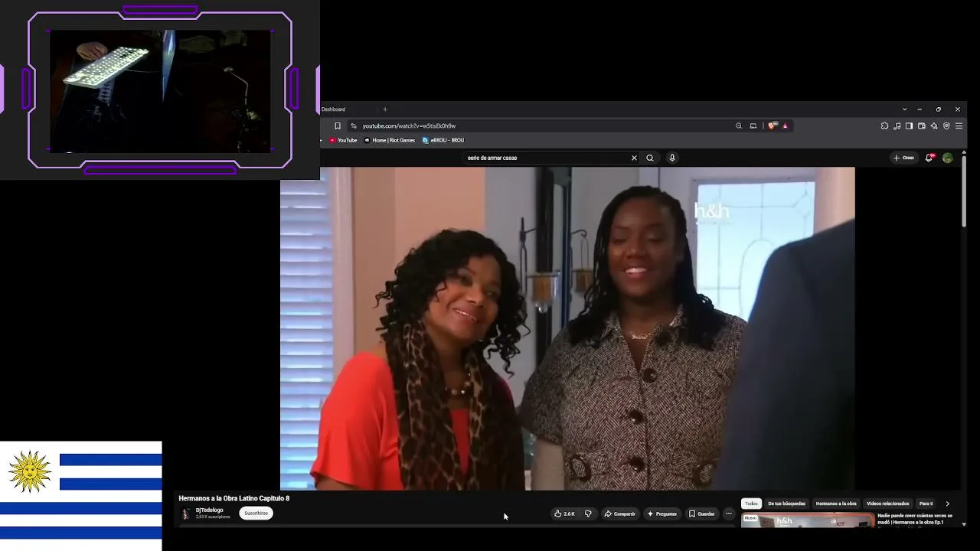Select the Todos filter chip
Viewport: 980px width, 551px height.
pyautogui.click(x=751, y=504)
